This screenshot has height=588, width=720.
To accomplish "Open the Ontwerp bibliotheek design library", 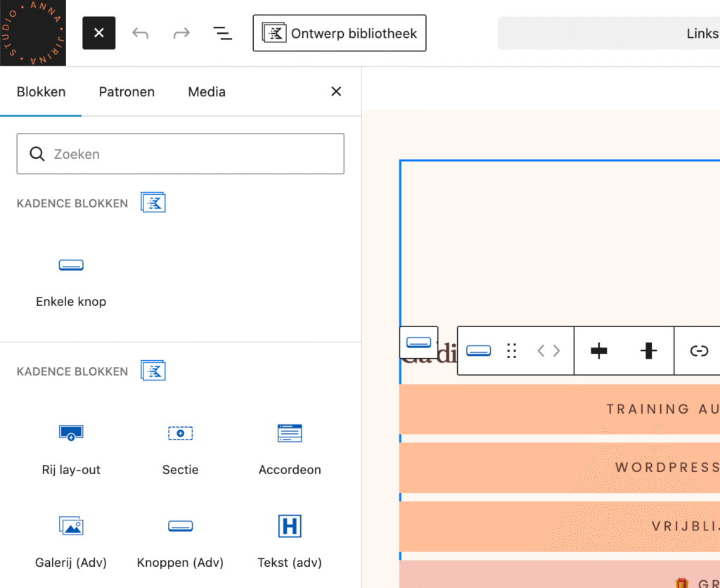I will tap(340, 33).
